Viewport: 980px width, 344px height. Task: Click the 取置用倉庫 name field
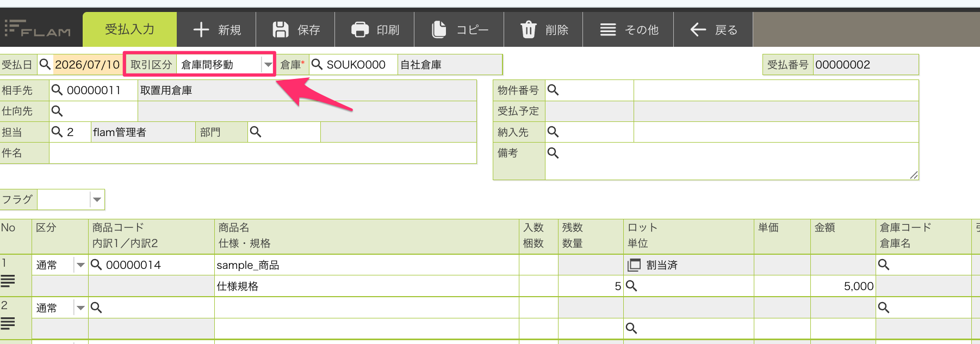click(307, 90)
